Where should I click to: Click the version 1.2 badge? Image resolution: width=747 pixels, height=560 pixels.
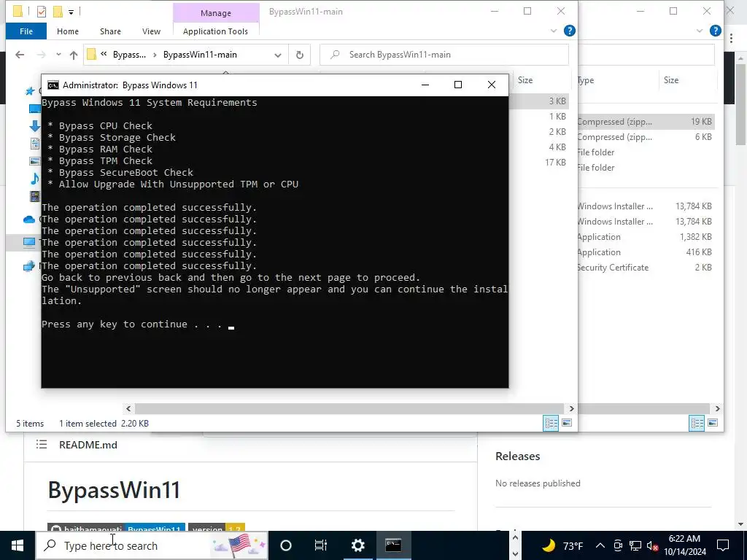click(x=216, y=528)
